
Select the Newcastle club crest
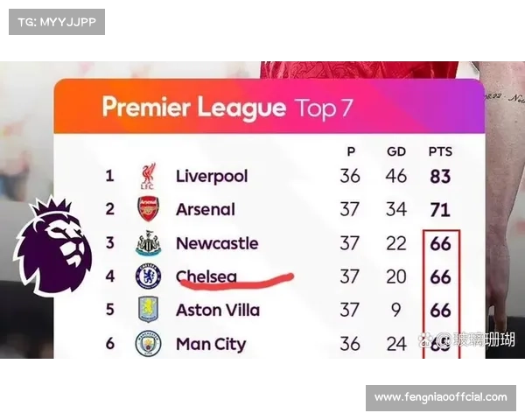point(147,243)
